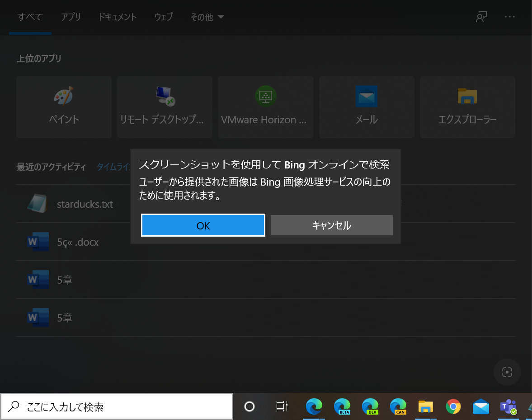Focus the ここに入力して検索 search box

117,406
